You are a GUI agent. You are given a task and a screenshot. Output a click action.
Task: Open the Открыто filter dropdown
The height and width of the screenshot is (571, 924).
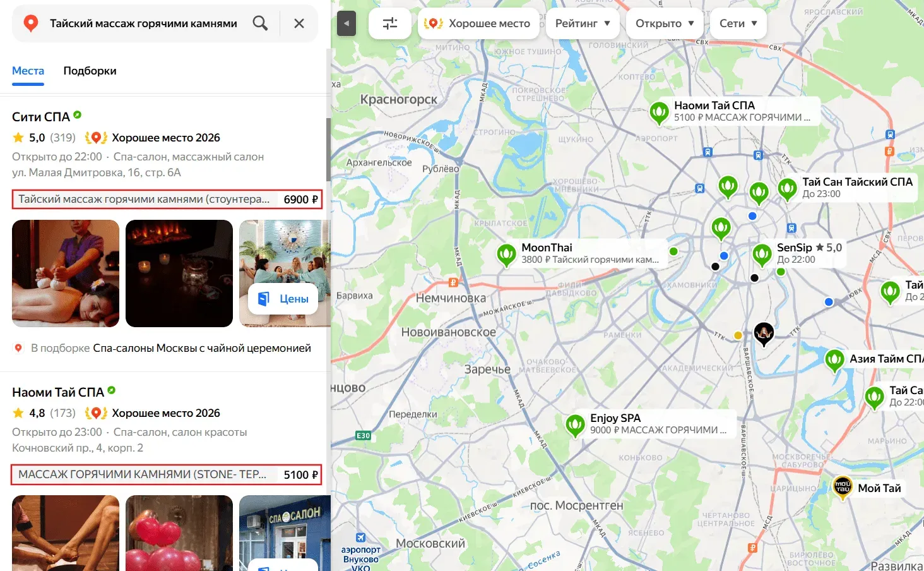click(x=665, y=23)
